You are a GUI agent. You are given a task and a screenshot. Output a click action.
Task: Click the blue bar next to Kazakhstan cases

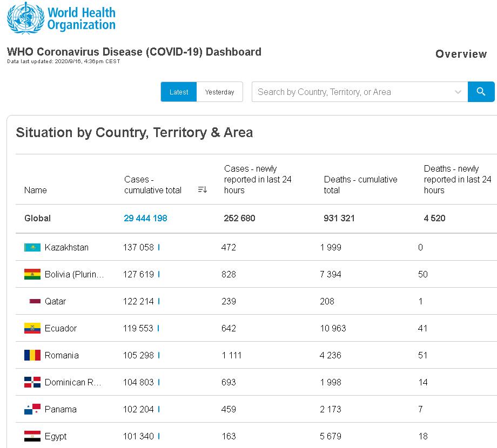159,247
